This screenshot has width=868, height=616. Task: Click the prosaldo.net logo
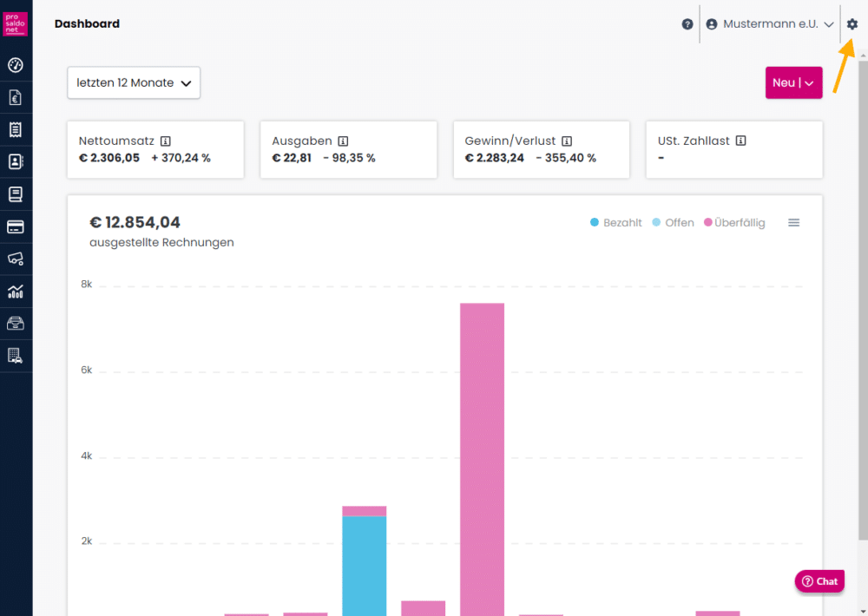pyautogui.click(x=16, y=23)
